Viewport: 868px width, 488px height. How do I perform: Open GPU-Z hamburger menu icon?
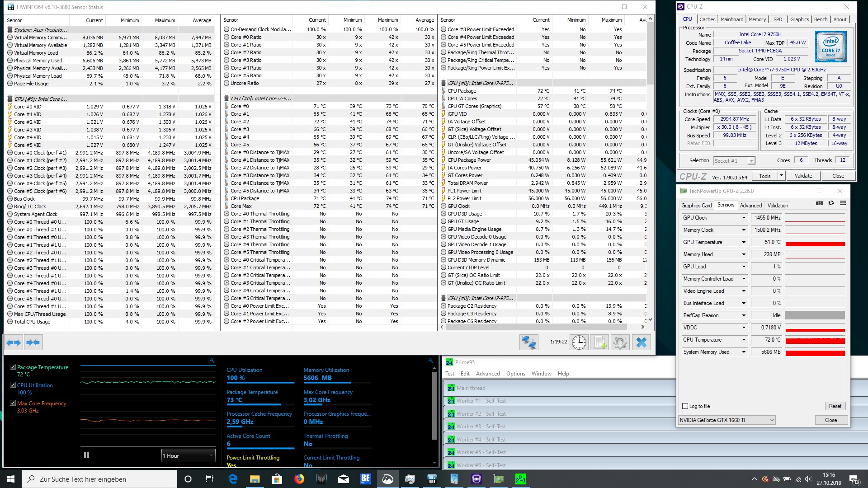pyautogui.click(x=843, y=203)
